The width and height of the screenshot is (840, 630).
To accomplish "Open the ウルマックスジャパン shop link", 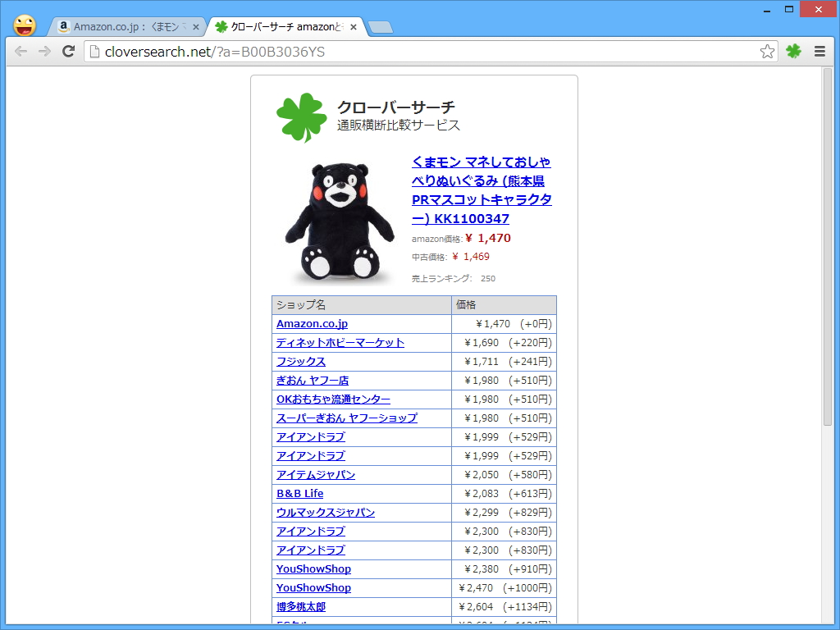I will [326, 512].
